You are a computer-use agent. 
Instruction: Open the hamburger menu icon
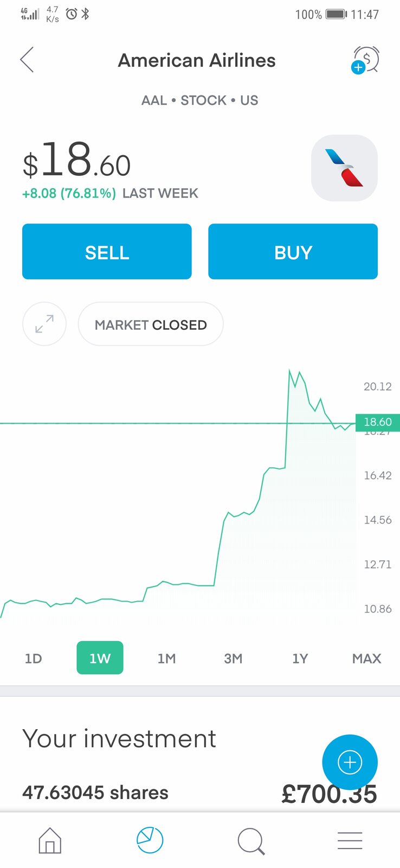pyautogui.click(x=350, y=840)
